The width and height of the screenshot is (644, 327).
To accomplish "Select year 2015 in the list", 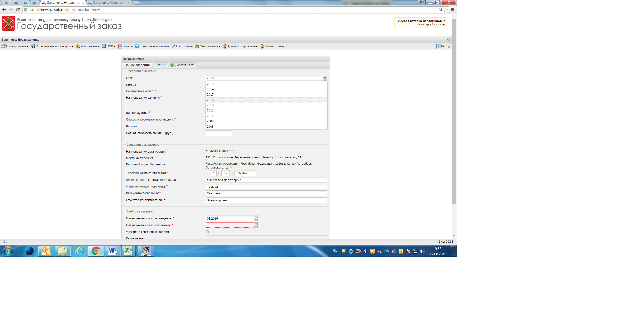I will click(x=267, y=94).
